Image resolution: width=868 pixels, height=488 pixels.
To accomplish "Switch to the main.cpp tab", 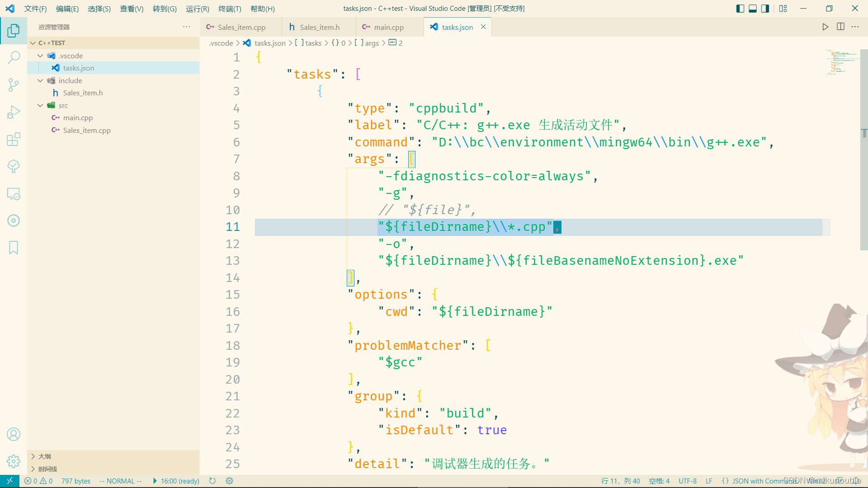I will pos(388,27).
